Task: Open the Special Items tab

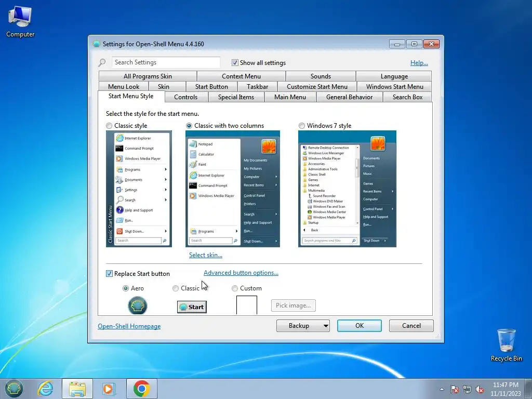Action: coord(236,97)
